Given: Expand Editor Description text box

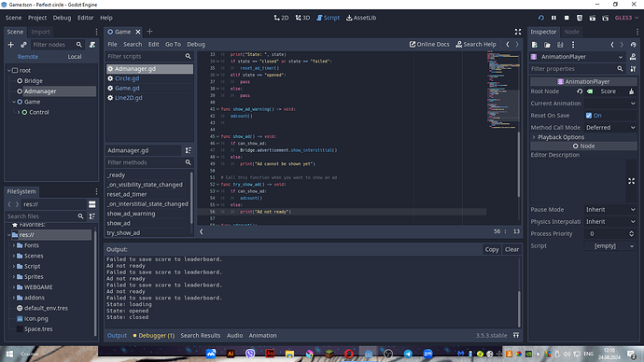Looking at the screenshot, I should 631,181.
